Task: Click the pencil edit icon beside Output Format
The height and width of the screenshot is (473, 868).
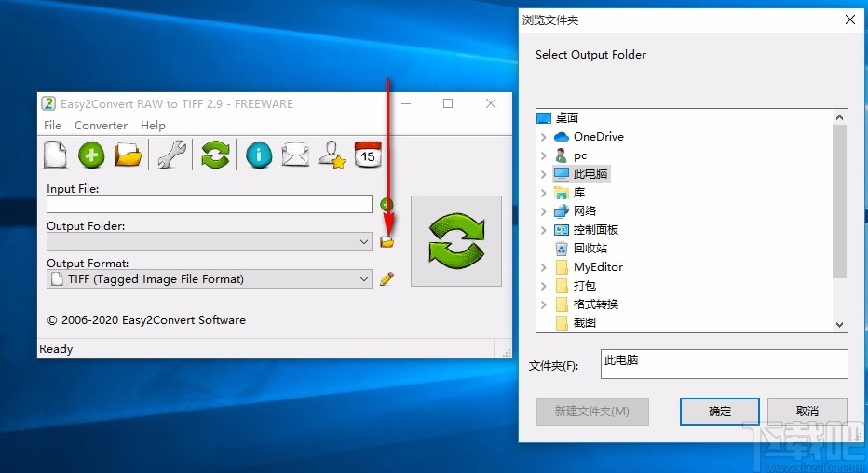Action: pos(387,278)
